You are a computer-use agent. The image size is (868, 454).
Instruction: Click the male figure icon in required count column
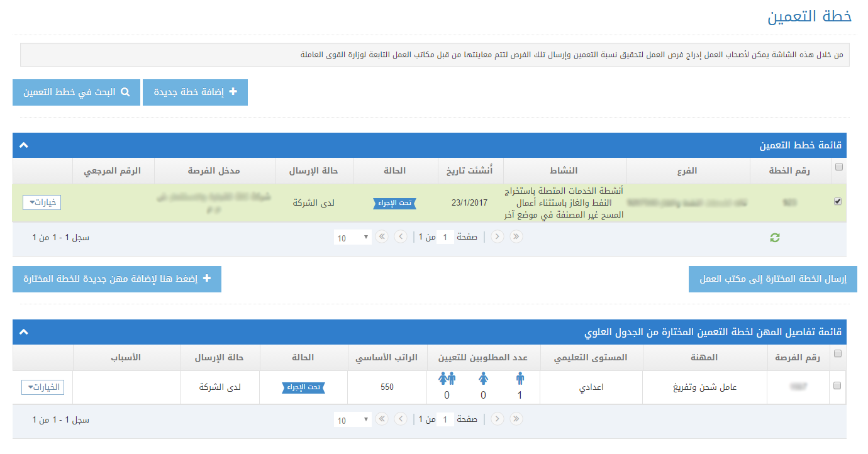(x=520, y=379)
